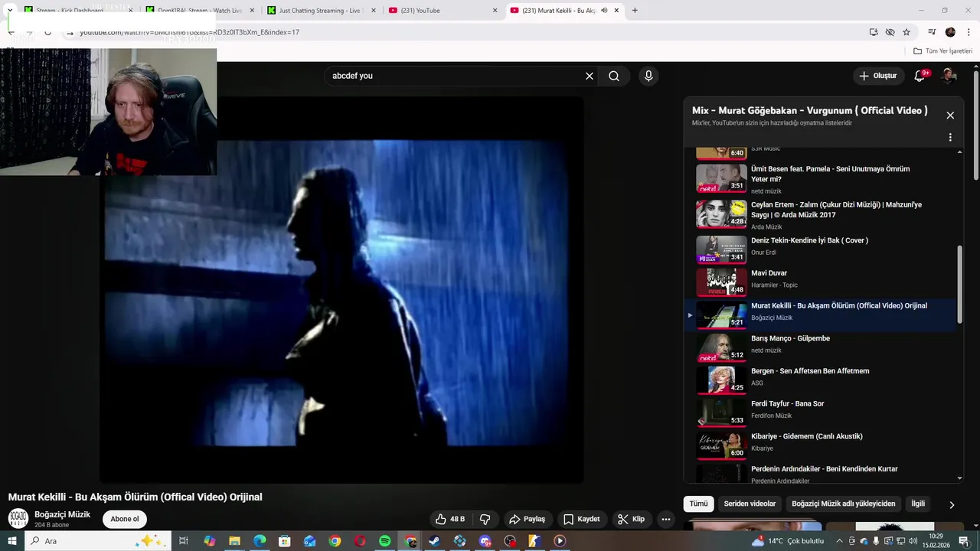Show more filter chips with right arrow
The width and height of the screenshot is (980, 551).
952,504
